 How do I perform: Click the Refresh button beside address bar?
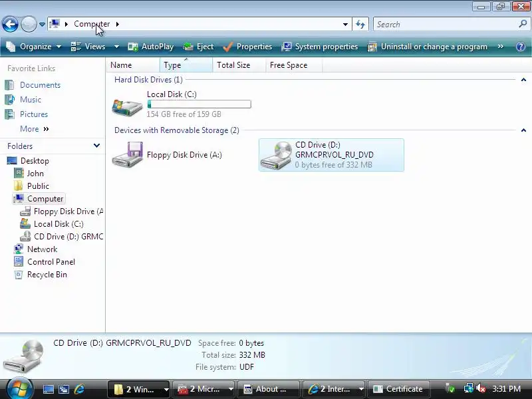pos(360,25)
